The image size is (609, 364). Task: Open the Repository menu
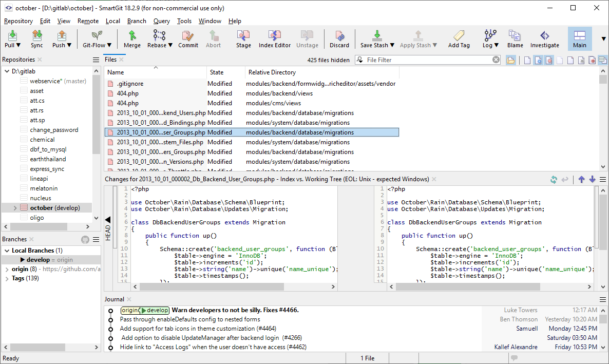tap(18, 21)
